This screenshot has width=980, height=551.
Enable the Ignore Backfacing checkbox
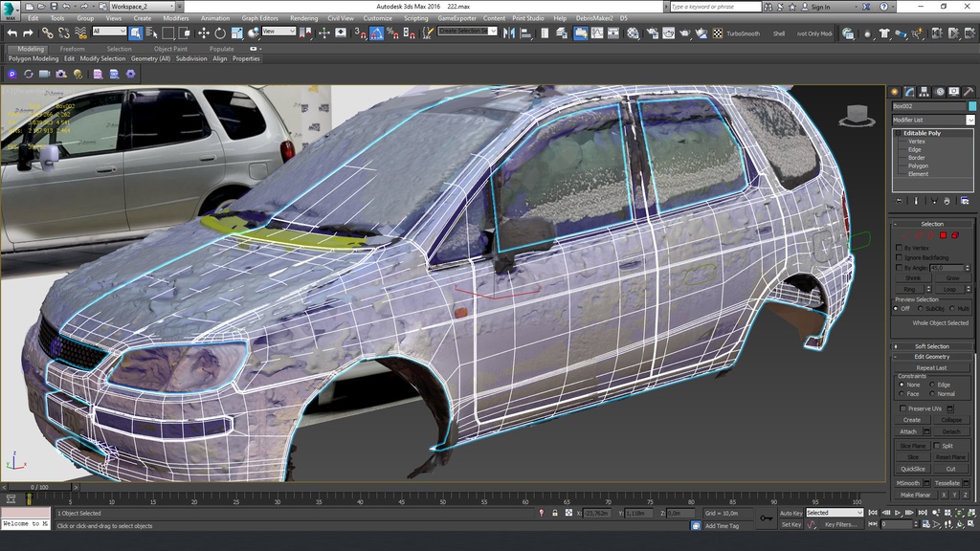pyautogui.click(x=899, y=256)
